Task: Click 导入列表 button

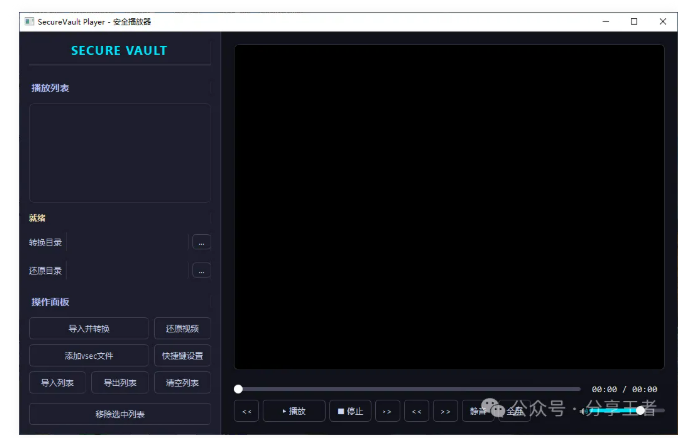Action: tap(58, 383)
